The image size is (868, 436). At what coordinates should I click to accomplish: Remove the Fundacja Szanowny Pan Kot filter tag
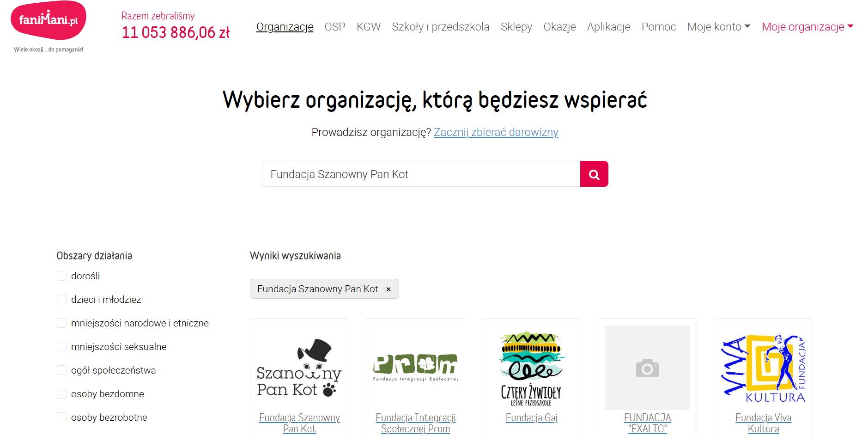click(388, 289)
